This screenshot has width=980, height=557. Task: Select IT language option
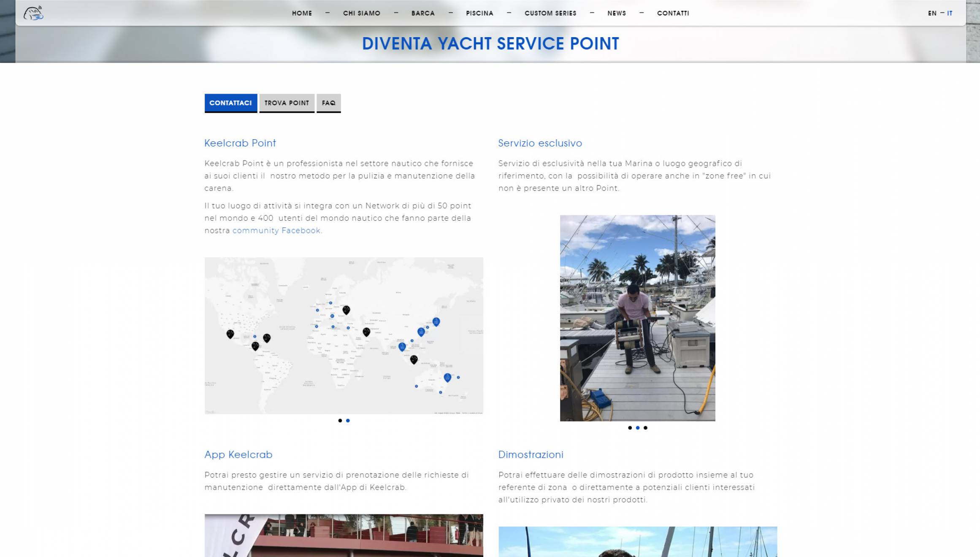950,14
